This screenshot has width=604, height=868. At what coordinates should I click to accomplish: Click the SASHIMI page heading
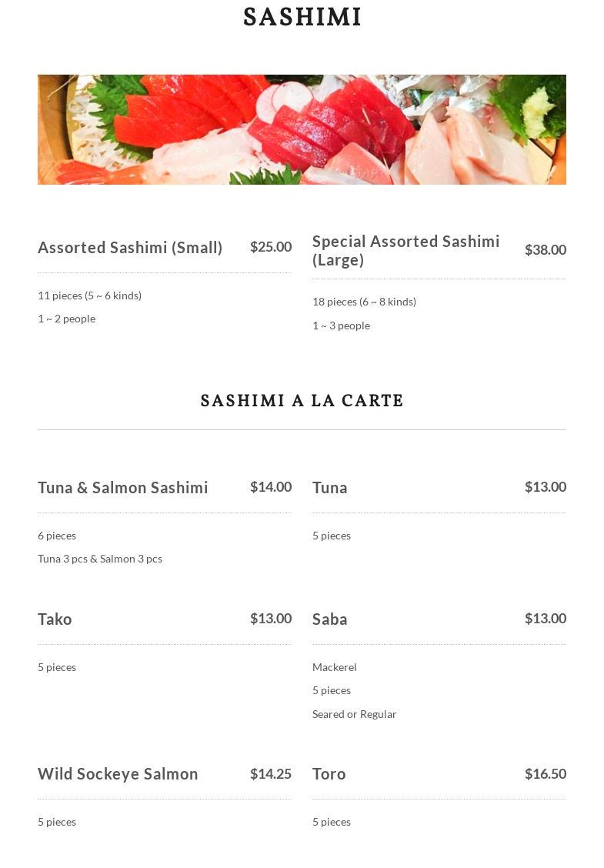[x=302, y=18]
